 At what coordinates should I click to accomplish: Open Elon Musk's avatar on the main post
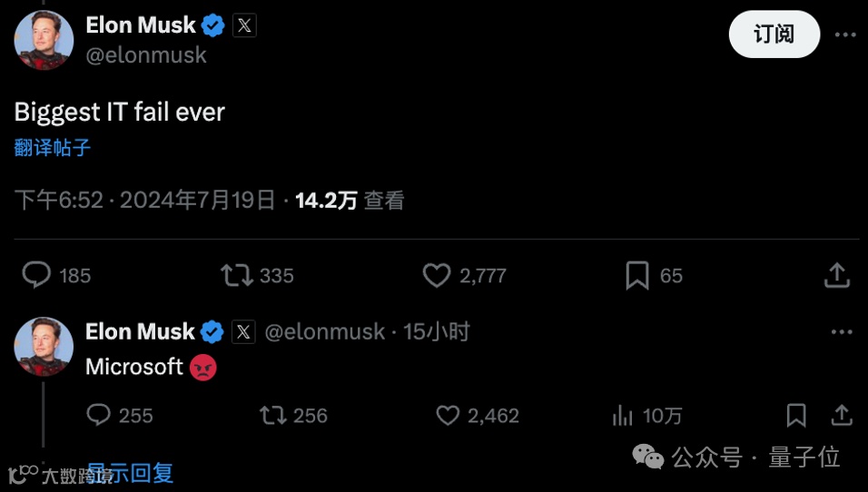pos(44,41)
